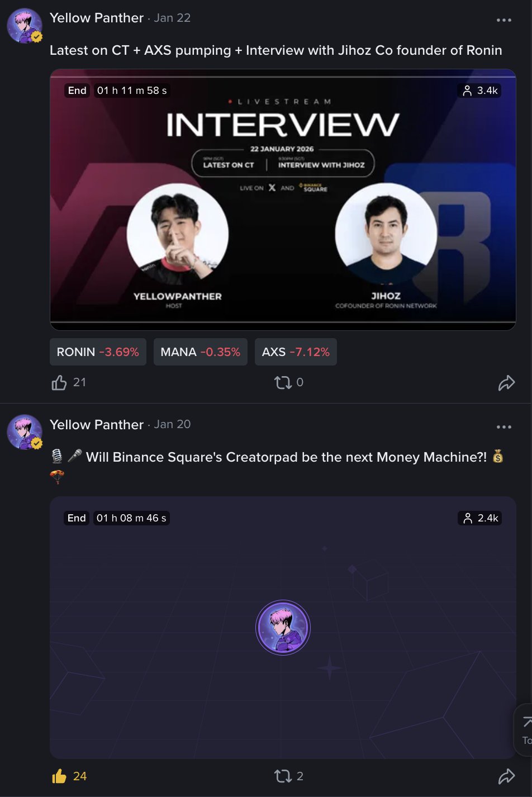Click the host avatar in Creatorpad live room

coord(283,628)
